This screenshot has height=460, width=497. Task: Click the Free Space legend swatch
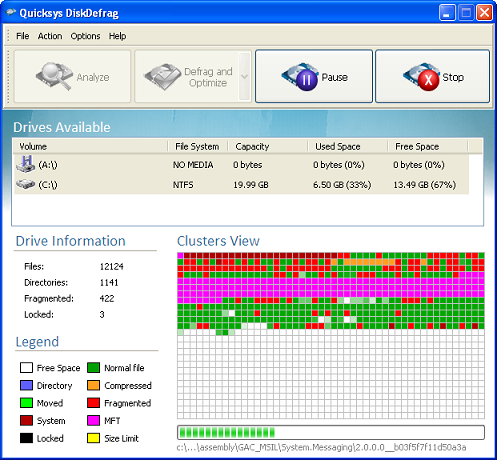pos(26,368)
